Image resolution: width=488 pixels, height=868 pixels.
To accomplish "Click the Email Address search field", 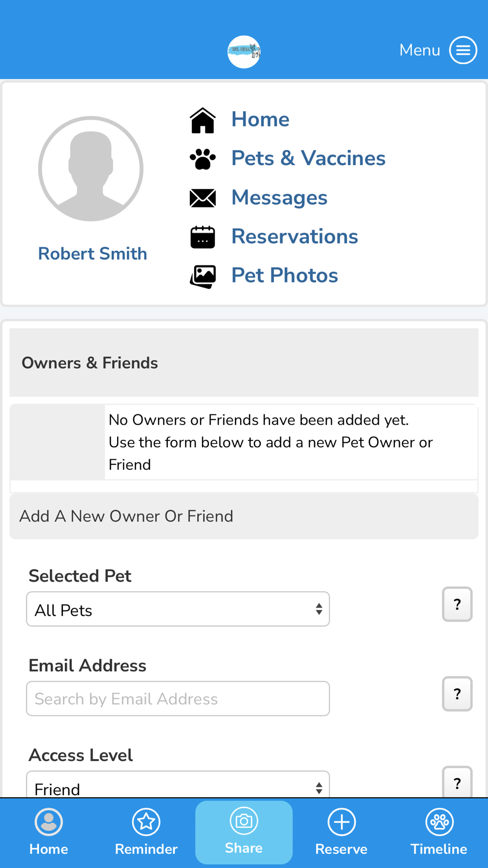I will click(x=178, y=699).
